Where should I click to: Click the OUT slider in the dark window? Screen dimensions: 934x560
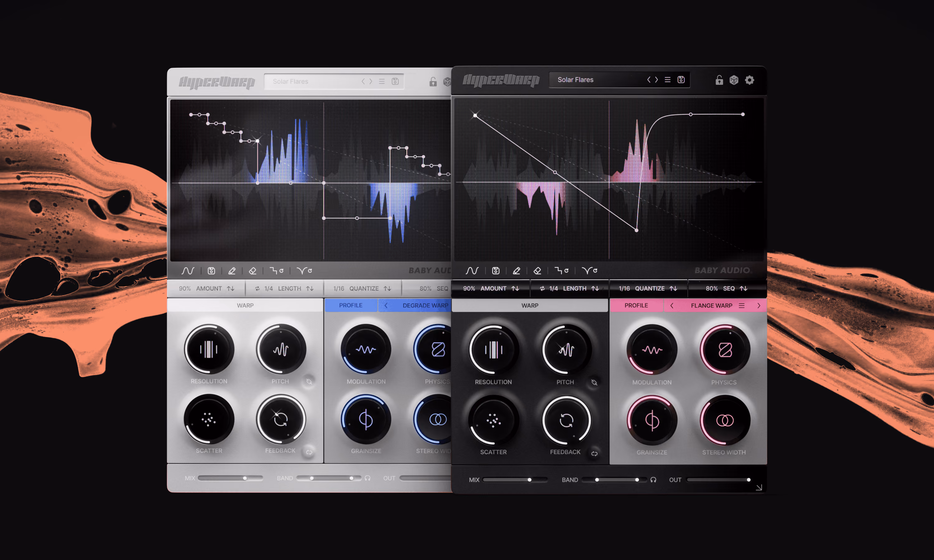pyautogui.click(x=719, y=480)
